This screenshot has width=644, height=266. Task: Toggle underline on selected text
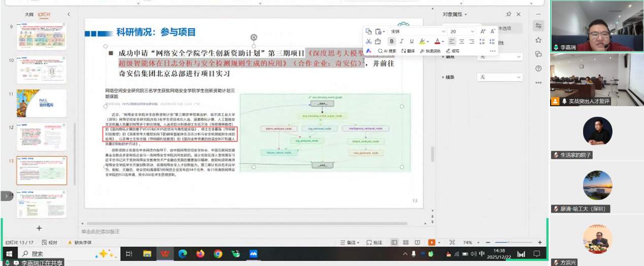tap(411, 41)
